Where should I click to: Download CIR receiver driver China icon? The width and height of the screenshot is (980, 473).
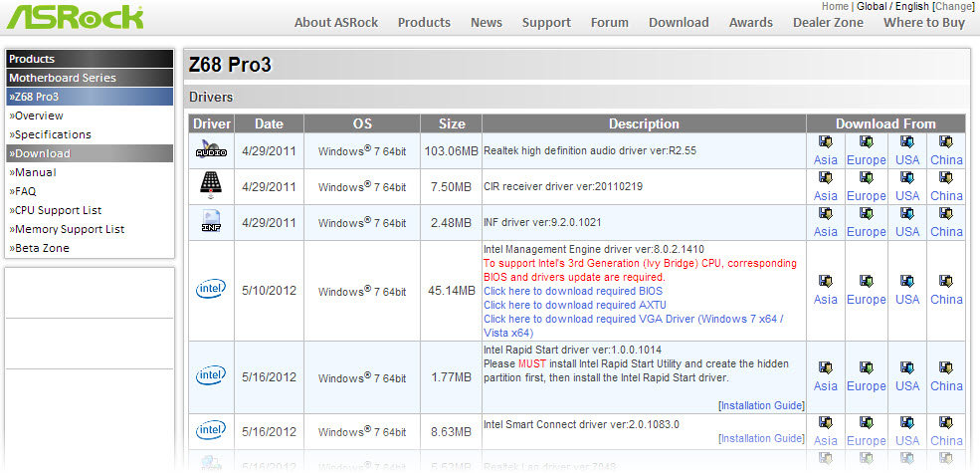[x=946, y=177]
